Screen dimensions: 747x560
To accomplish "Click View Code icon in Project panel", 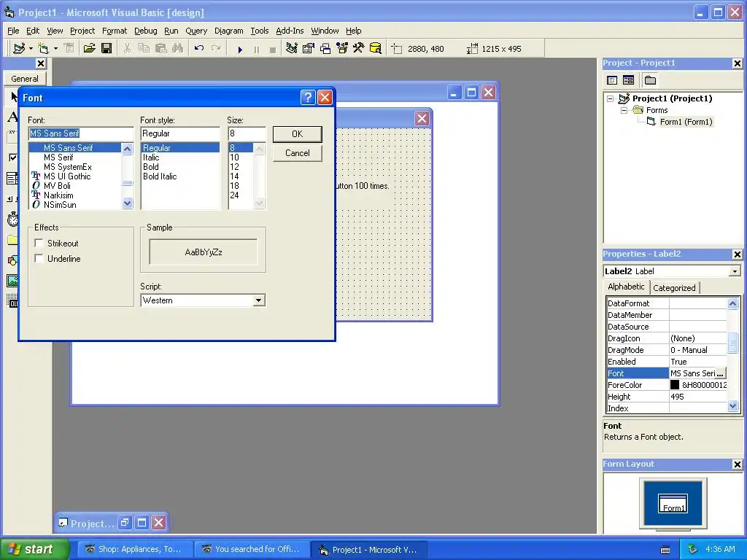I will pyautogui.click(x=612, y=80).
